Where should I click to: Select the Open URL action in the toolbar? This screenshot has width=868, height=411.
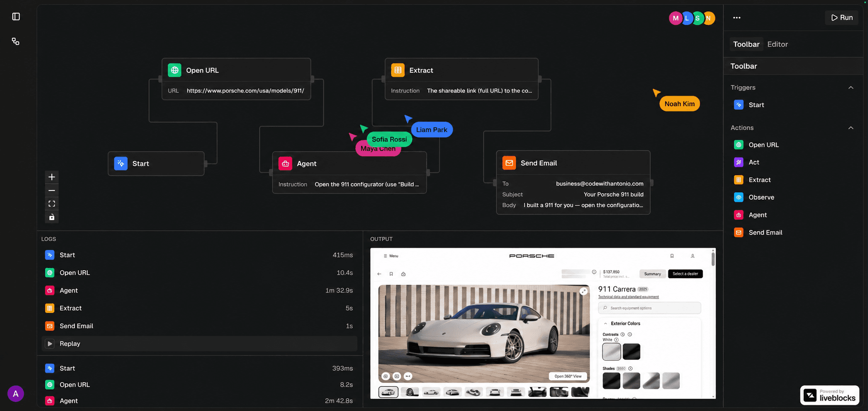click(757, 145)
